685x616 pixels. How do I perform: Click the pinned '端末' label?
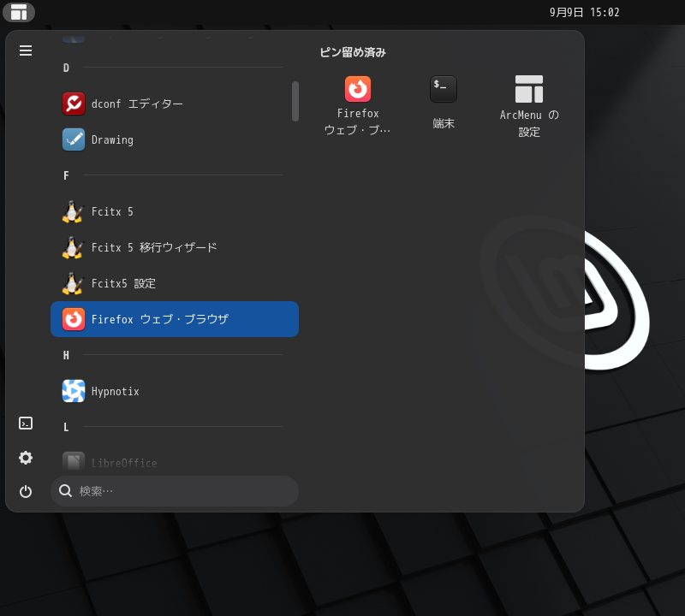click(444, 123)
